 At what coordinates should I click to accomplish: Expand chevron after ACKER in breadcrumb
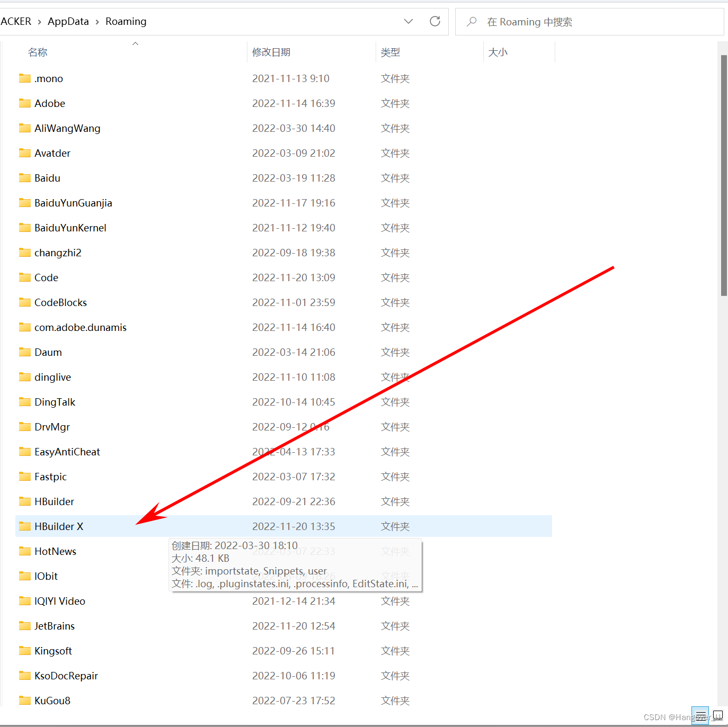pyautogui.click(x=39, y=22)
